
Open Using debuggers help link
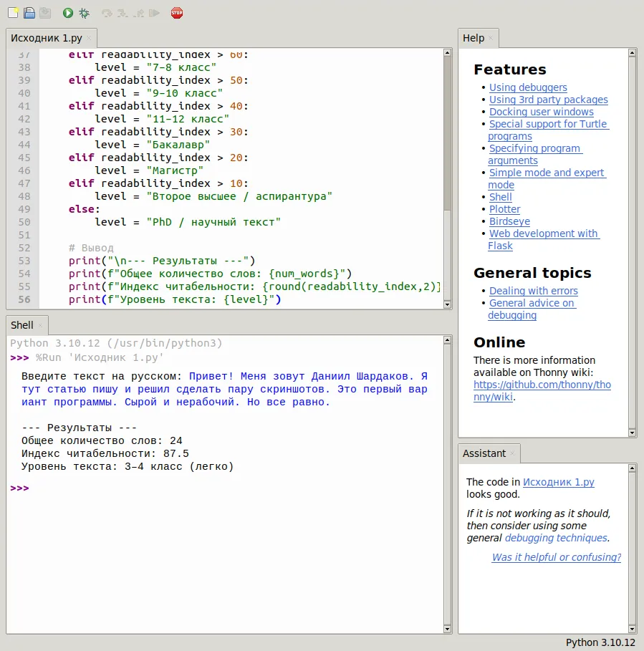click(528, 87)
